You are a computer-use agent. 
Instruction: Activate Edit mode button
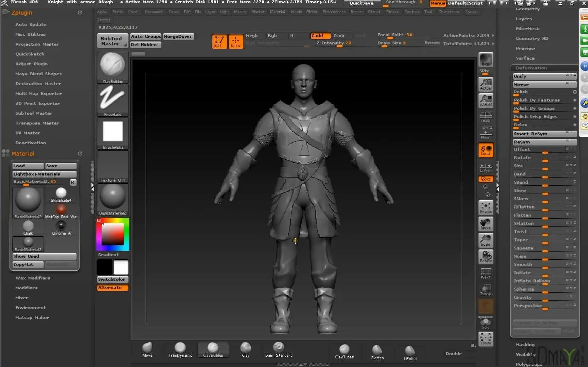point(219,42)
